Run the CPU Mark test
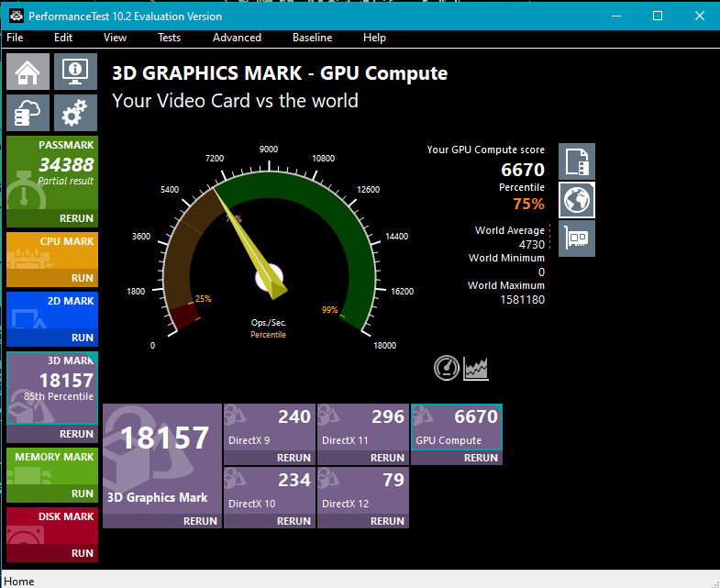The width and height of the screenshot is (720, 588). (52, 278)
